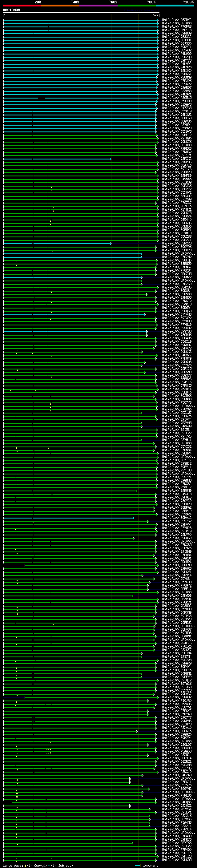Image resolution: width=197 pixels, height=868 pixels.
Task: Open hit UniRef100_A5C118
Action: (x=177, y=30)
